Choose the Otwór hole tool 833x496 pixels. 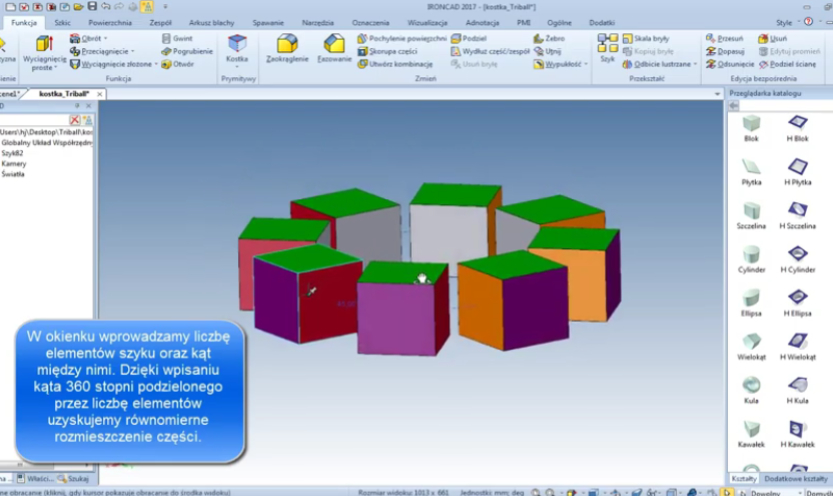coord(177,63)
